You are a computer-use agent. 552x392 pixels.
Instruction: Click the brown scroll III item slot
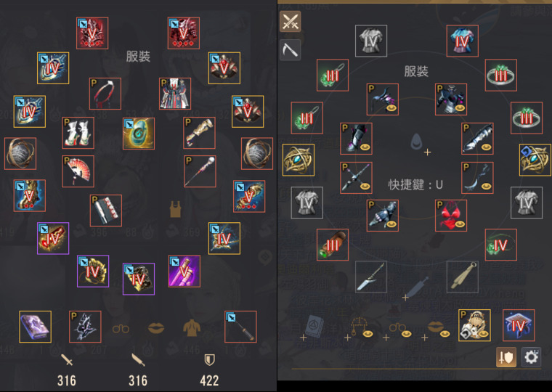point(333,245)
